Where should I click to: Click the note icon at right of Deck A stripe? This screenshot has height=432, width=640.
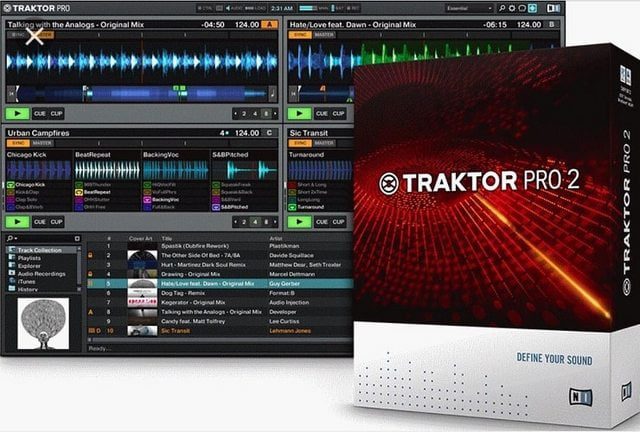pos(272,94)
